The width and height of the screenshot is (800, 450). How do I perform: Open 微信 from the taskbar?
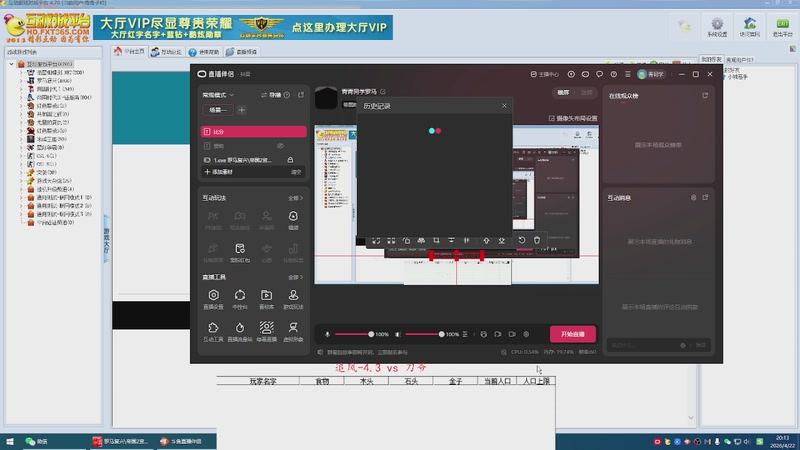37,441
